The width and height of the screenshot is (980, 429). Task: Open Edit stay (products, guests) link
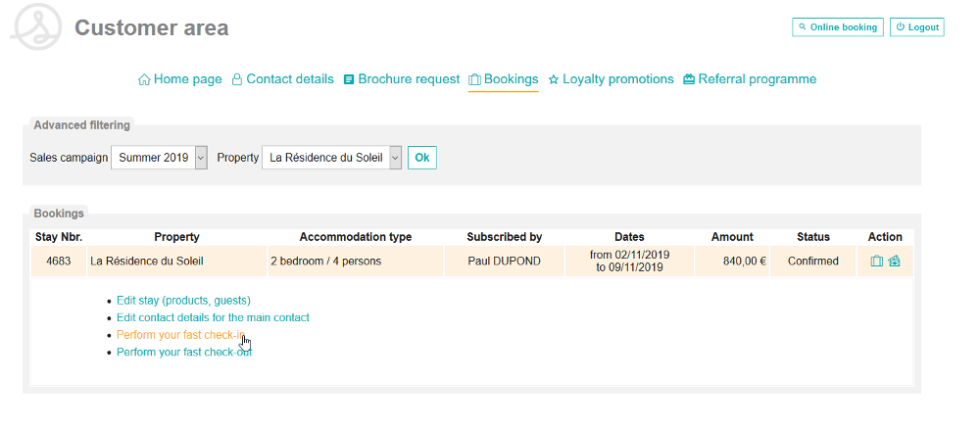[183, 301]
